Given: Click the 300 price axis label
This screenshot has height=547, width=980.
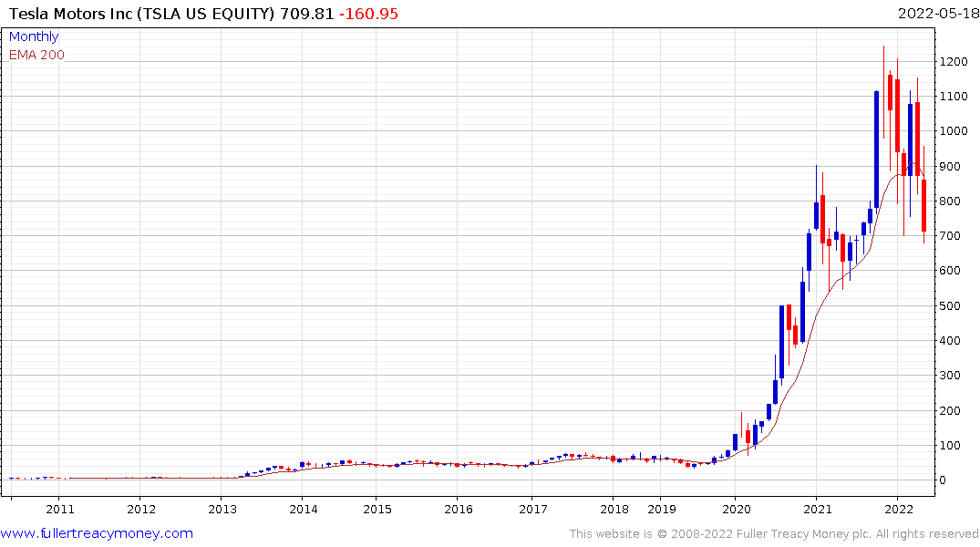Looking at the screenshot, I should pos(950,376).
